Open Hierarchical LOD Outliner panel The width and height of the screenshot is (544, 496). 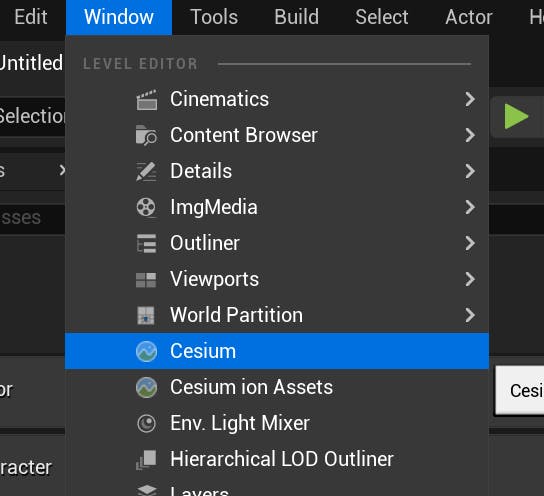click(277, 460)
